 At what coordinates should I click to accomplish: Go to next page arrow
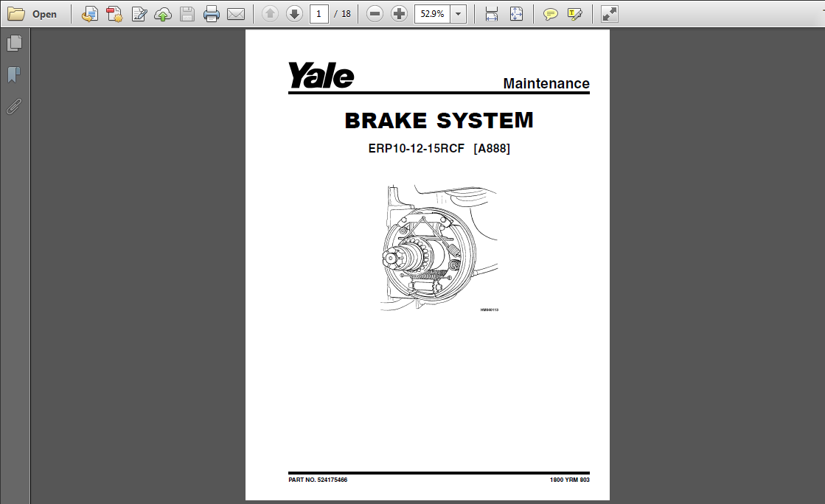(295, 14)
